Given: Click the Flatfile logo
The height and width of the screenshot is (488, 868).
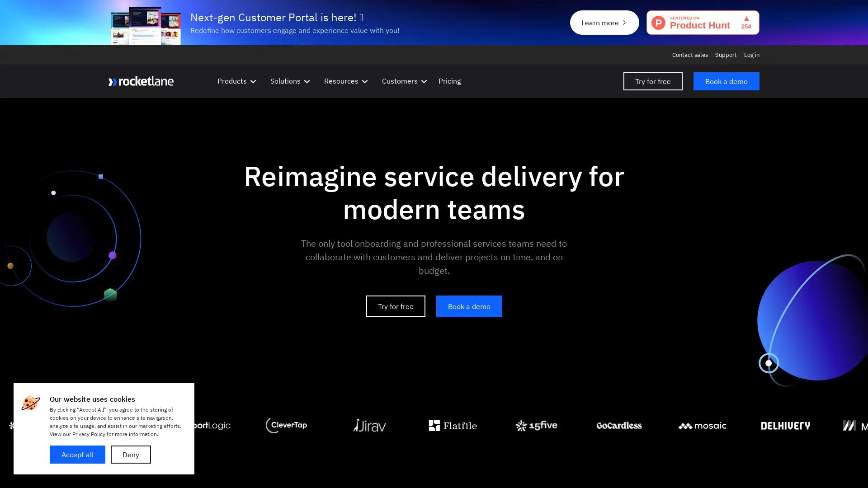Looking at the screenshot, I should point(453,425).
